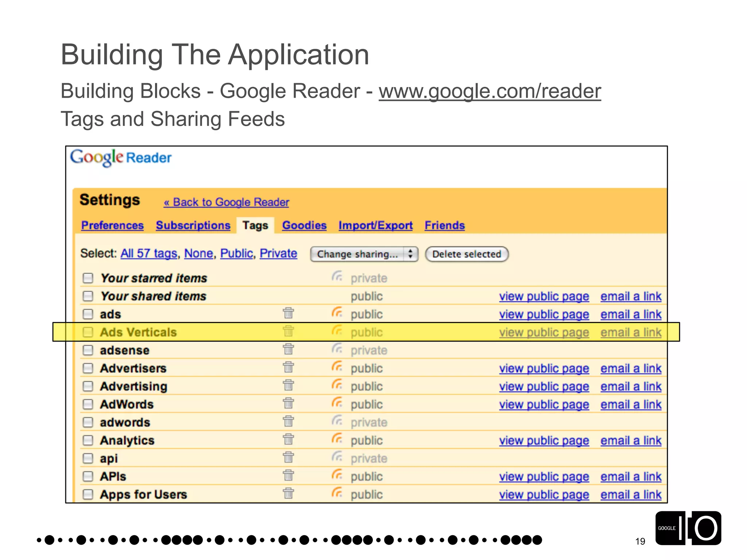Tick the Ads Verticals checkbox
747x560 pixels.
click(88, 332)
